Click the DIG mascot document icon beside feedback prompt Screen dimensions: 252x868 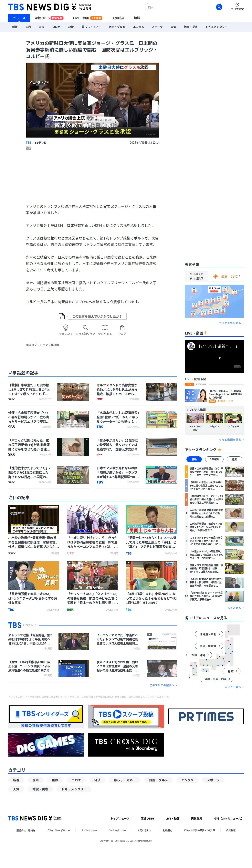point(62,316)
